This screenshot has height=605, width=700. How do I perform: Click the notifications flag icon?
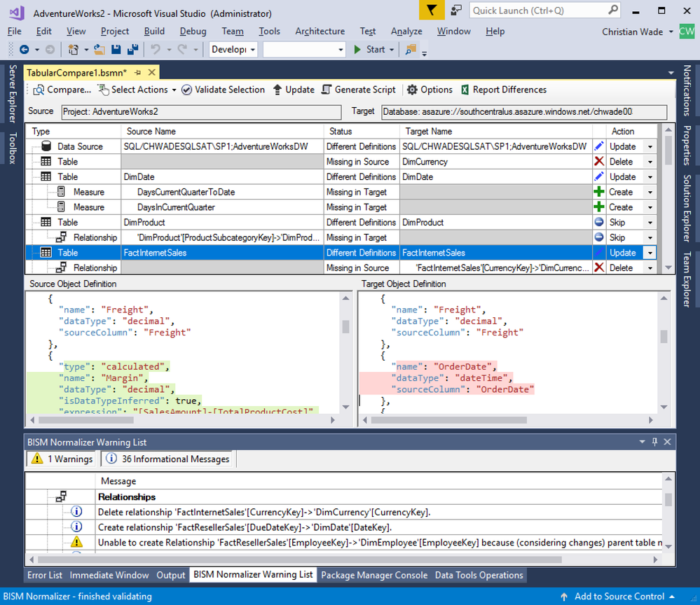click(432, 11)
